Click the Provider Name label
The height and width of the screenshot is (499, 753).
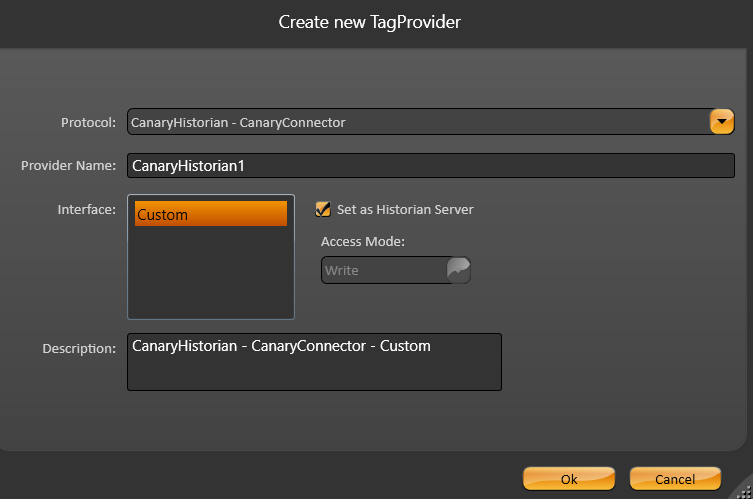pyautogui.click(x=69, y=166)
